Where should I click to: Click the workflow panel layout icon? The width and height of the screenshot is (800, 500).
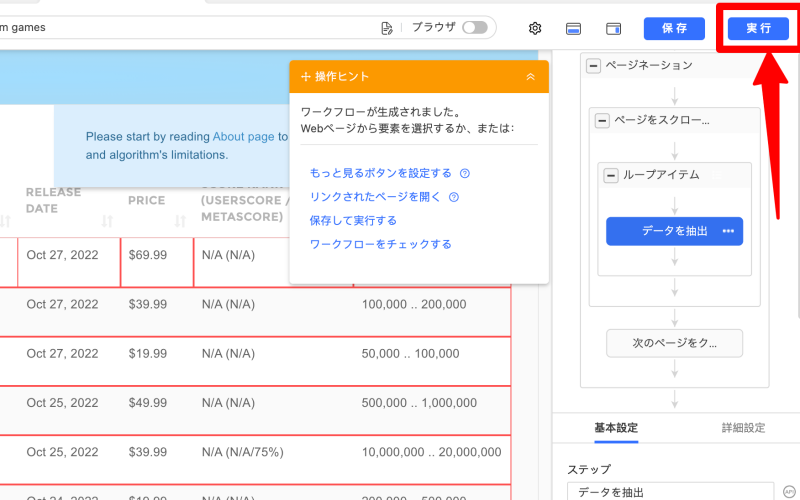(614, 28)
